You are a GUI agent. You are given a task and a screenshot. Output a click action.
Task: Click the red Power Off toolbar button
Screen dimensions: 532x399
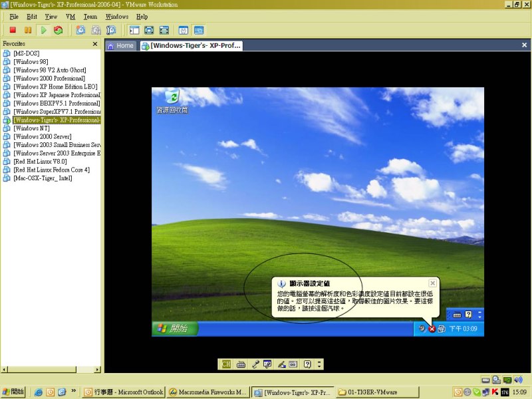coord(13,30)
